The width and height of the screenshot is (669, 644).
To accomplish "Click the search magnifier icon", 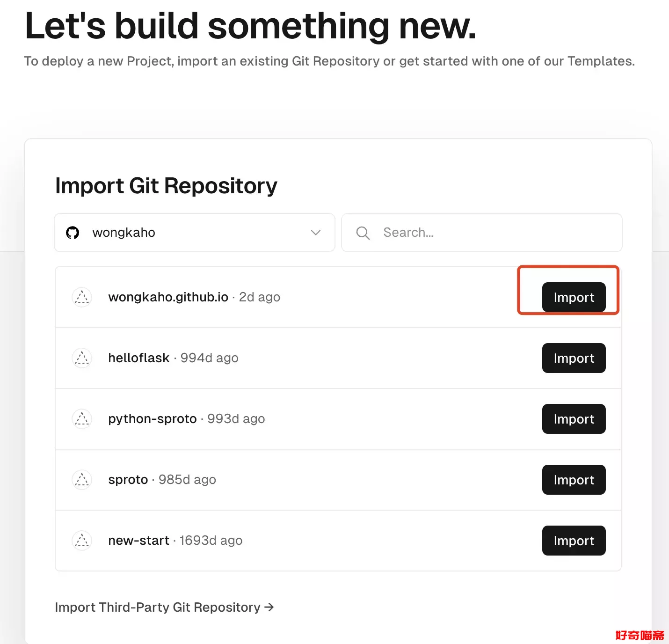I will click(x=363, y=233).
